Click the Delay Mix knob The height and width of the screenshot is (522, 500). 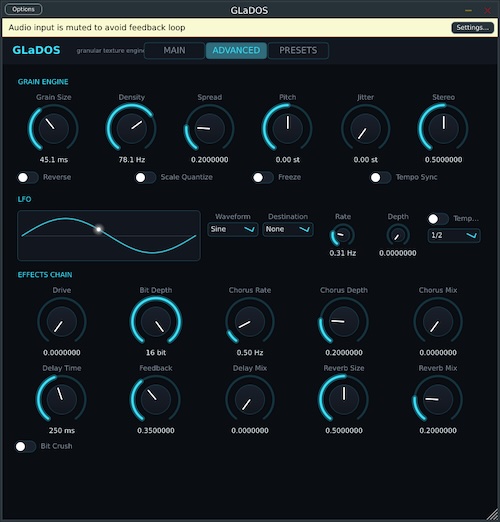coord(250,399)
